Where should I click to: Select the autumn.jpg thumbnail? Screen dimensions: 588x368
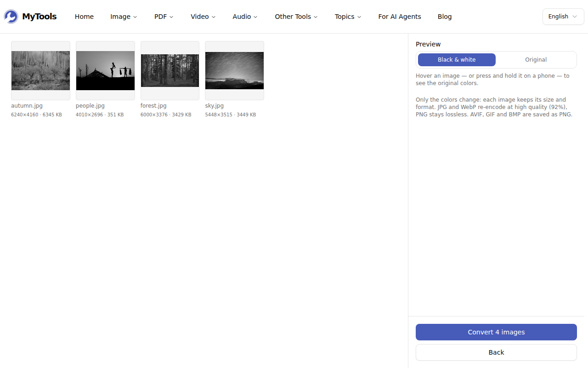point(40,70)
